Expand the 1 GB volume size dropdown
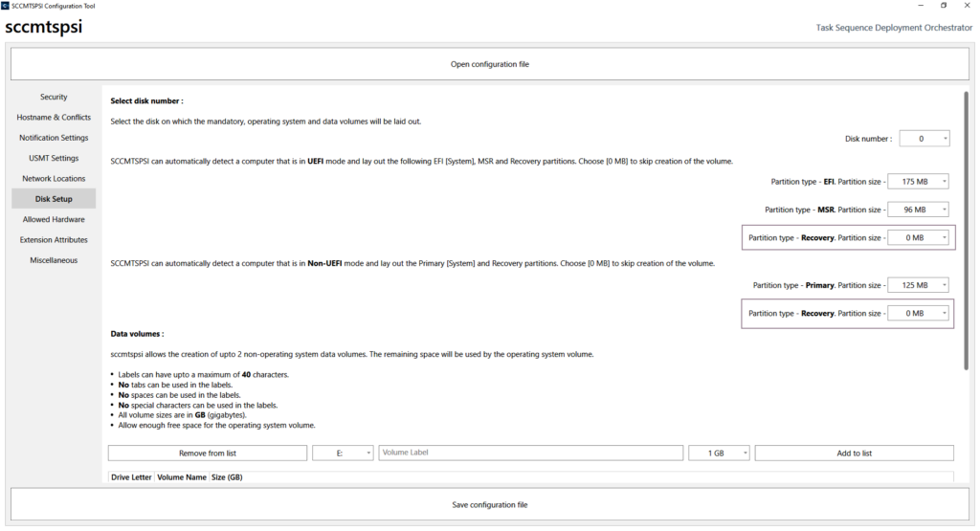 (x=719, y=454)
